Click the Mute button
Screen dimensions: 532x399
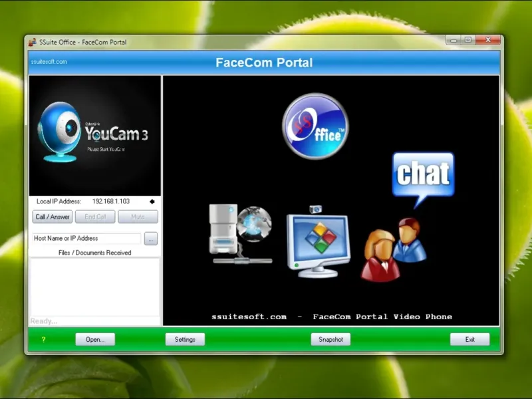138,217
